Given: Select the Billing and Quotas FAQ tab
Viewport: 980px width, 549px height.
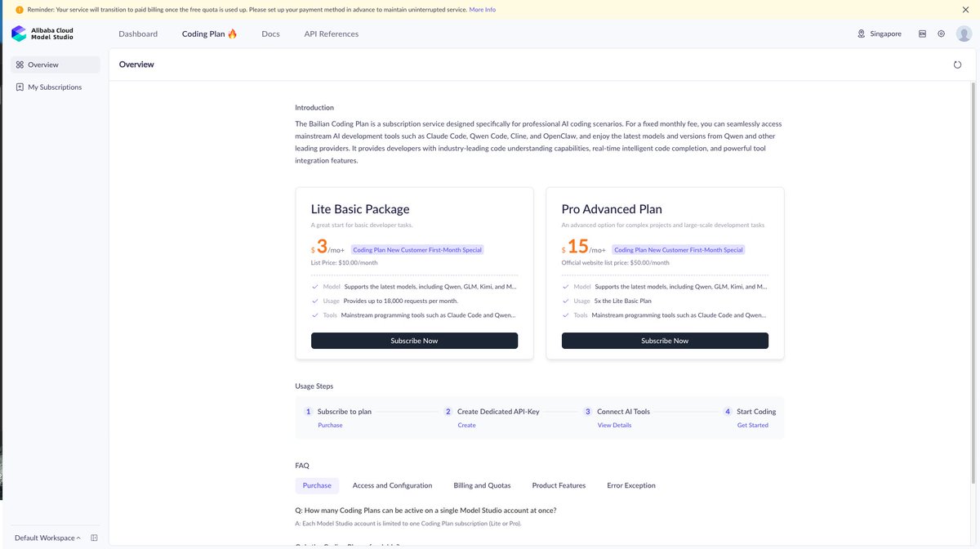Looking at the screenshot, I should point(482,485).
